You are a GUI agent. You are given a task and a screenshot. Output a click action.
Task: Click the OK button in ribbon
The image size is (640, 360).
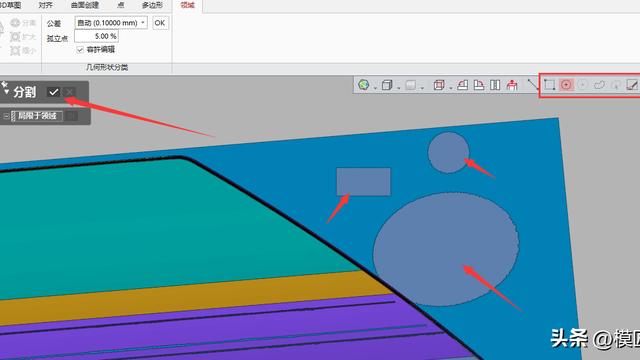160,23
